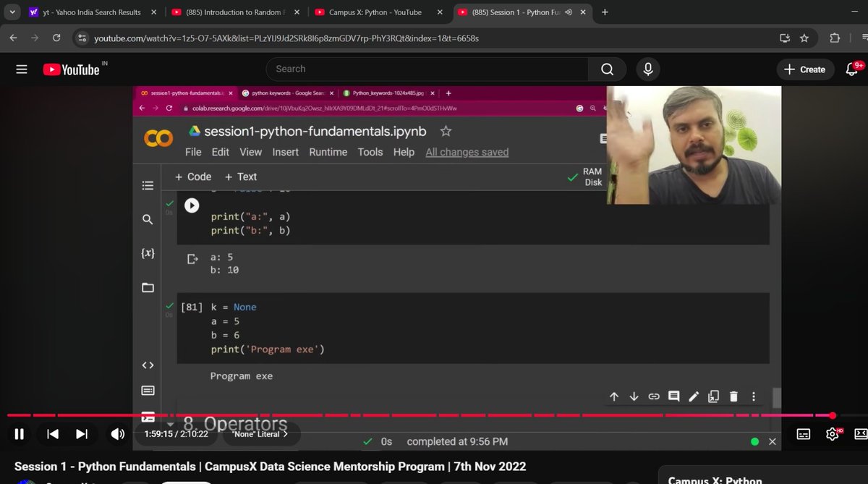Click Colab Insert menu in video
868x484 pixels.
286,152
